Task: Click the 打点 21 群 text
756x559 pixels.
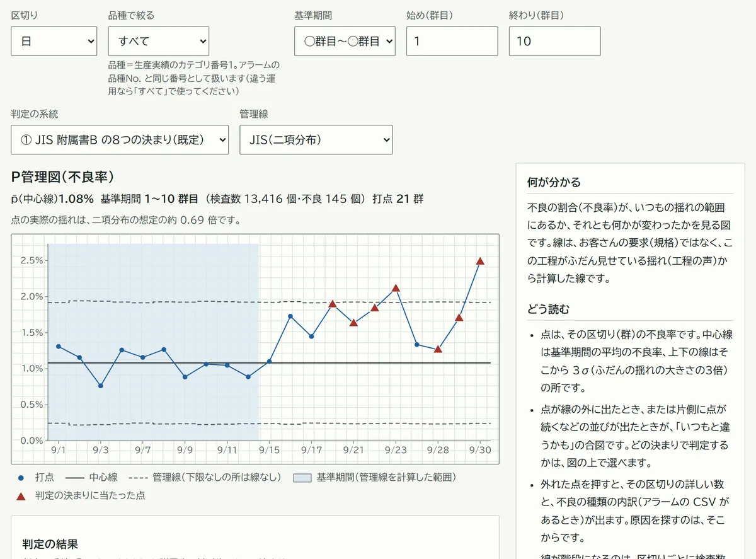Action: (398, 199)
